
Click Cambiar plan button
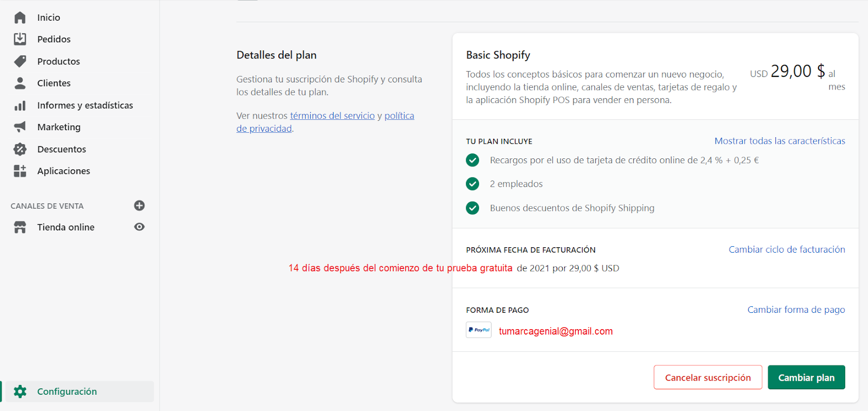pyautogui.click(x=806, y=377)
